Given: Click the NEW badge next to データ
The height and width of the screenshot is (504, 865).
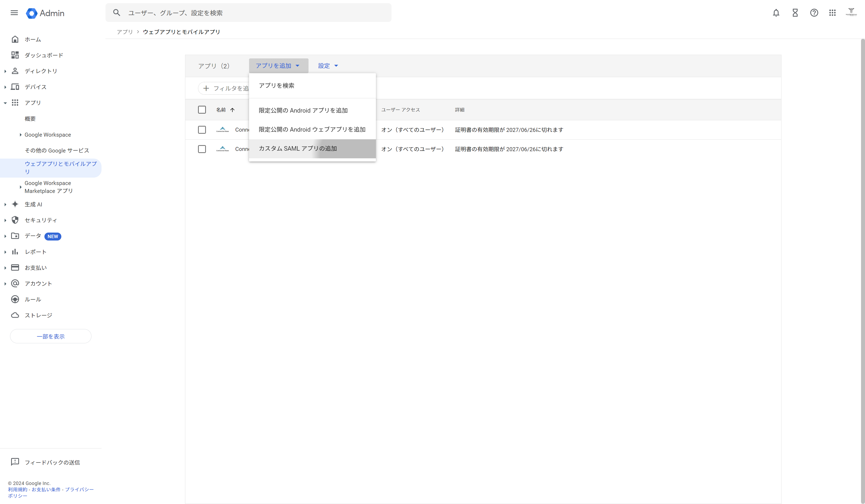Looking at the screenshot, I should pyautogui.click(x=53, y=236).
